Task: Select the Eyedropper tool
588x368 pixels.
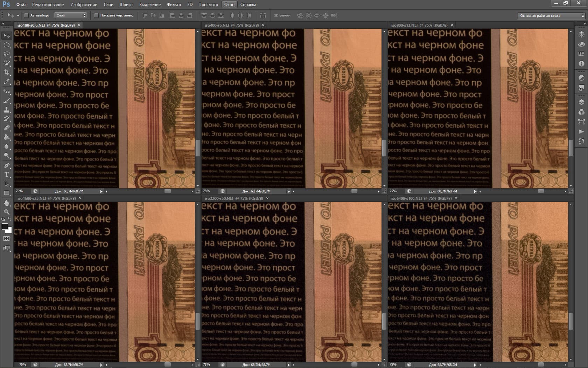Action: [7, 81]
